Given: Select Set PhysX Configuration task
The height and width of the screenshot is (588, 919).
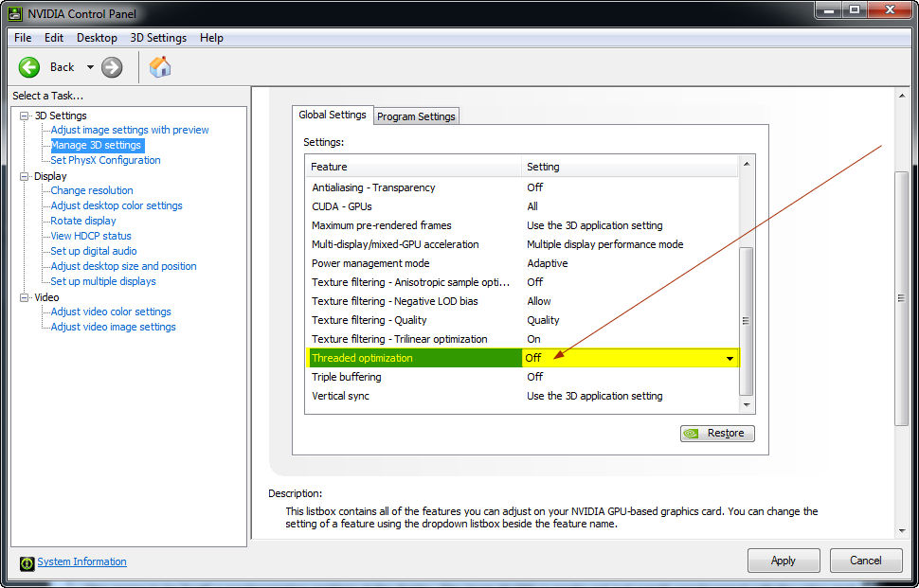Looking at the screenshot, I should tap(105, 160).
